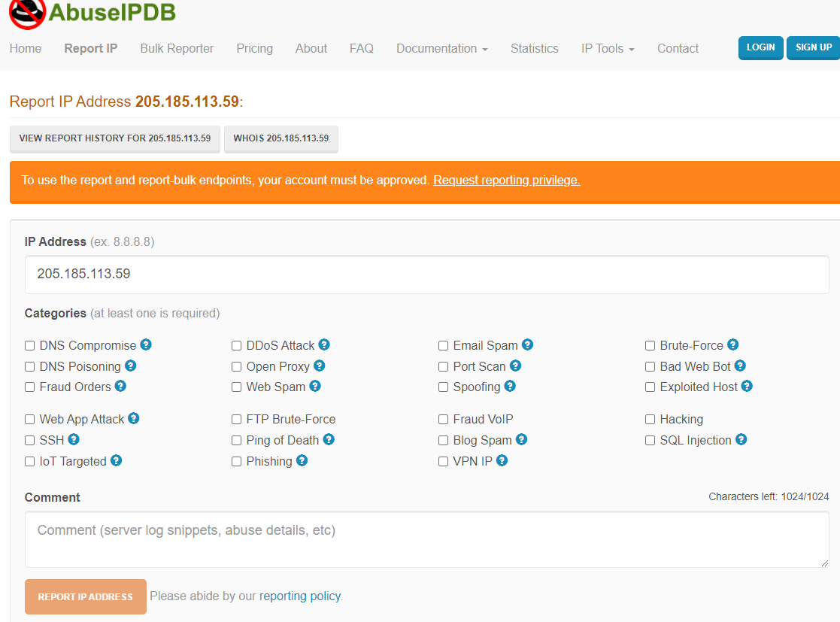Screen dimensions: 840x622
Task: Enable the SQL Injection checkbox
Action: pos(650,441)
